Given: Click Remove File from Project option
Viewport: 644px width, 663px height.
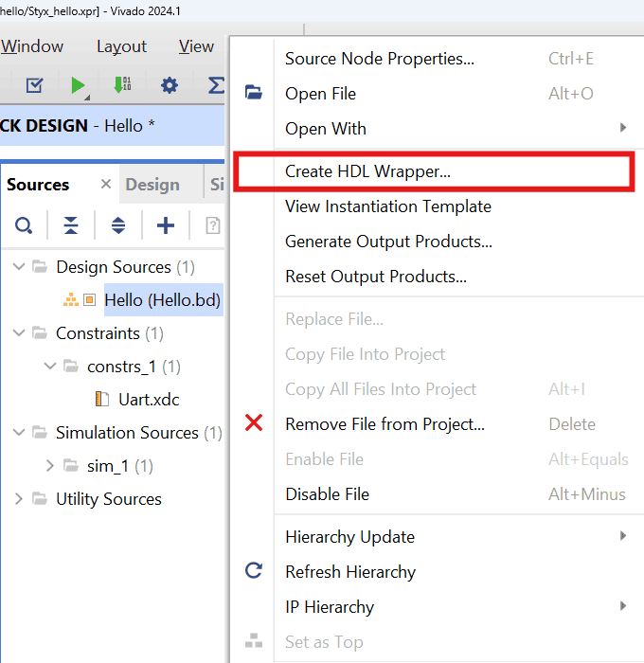Looking at the screenshot, I should (x=385, y=424).
